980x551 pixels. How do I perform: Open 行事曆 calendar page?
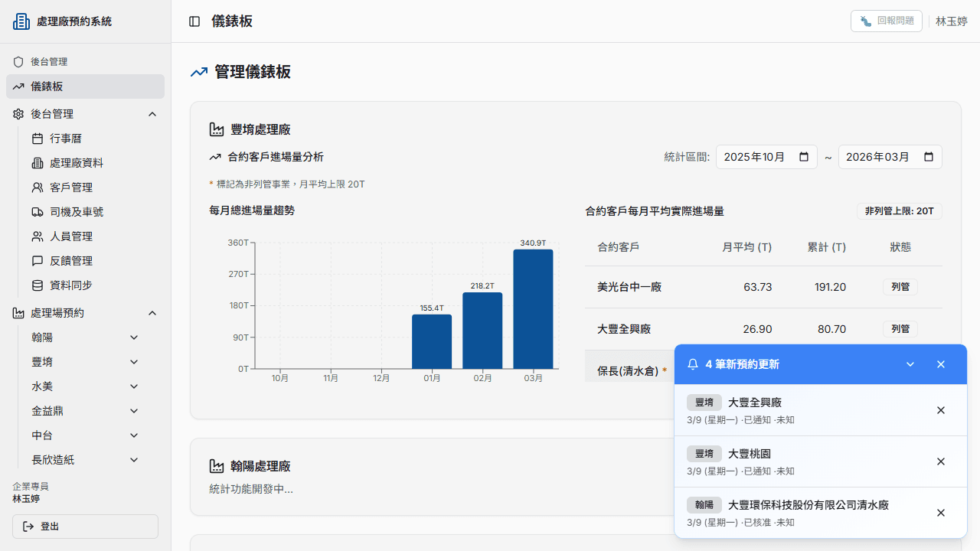(x=91, y=139)
